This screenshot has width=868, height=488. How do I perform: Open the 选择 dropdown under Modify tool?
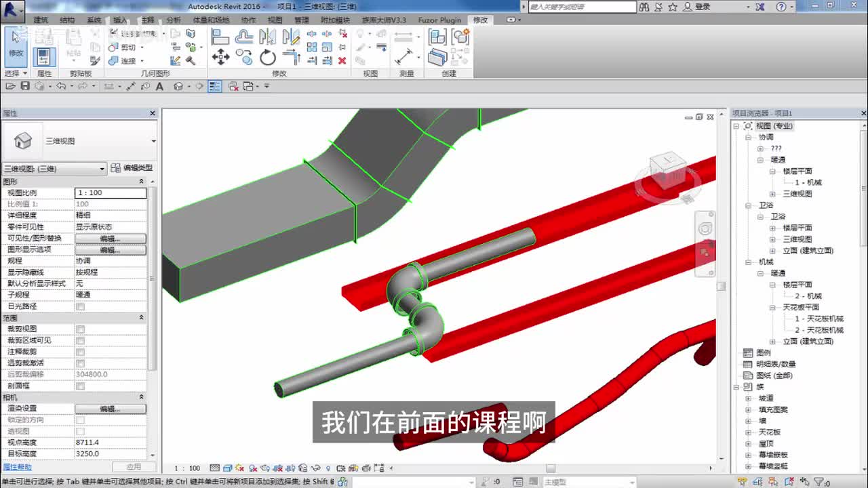click(16, 73)
